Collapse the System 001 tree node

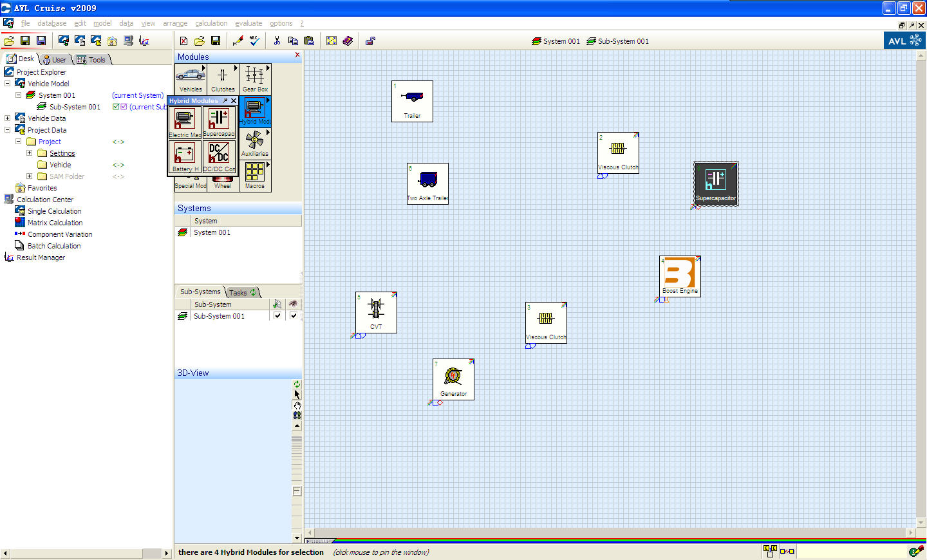pyautogui.click(x=19, y=95)
